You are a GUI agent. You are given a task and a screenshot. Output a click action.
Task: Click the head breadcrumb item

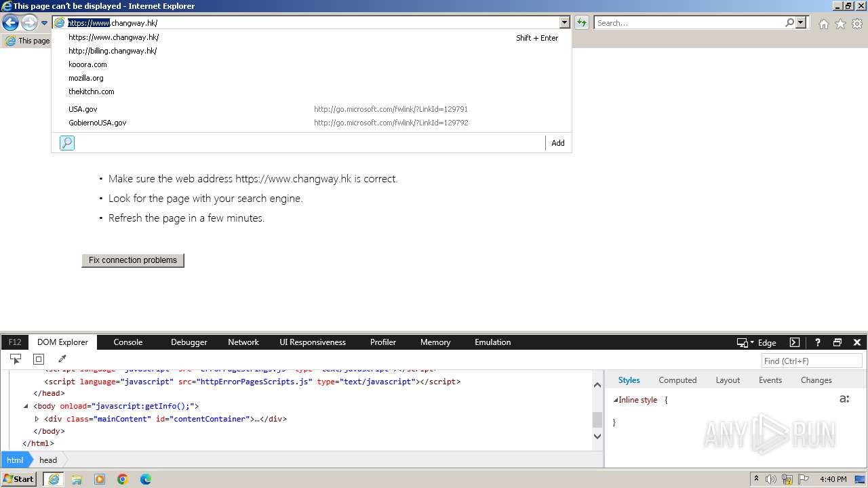[48, 460]
